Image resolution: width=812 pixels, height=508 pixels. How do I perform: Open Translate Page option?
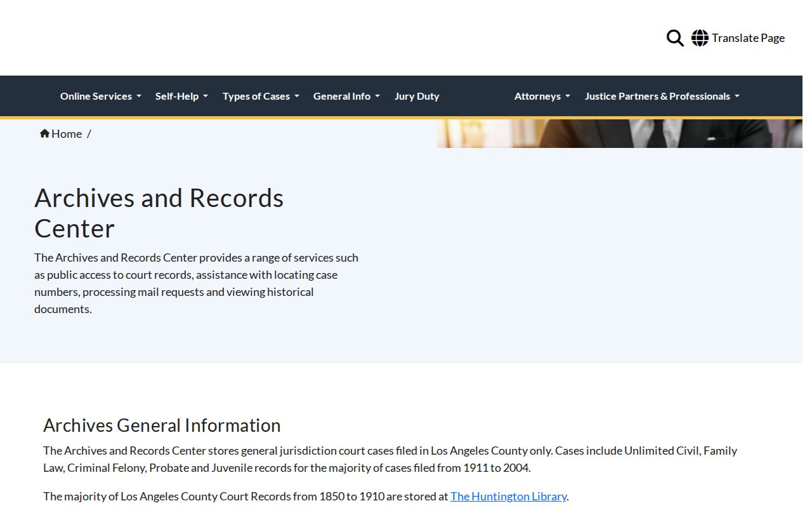tap(748, 38)
